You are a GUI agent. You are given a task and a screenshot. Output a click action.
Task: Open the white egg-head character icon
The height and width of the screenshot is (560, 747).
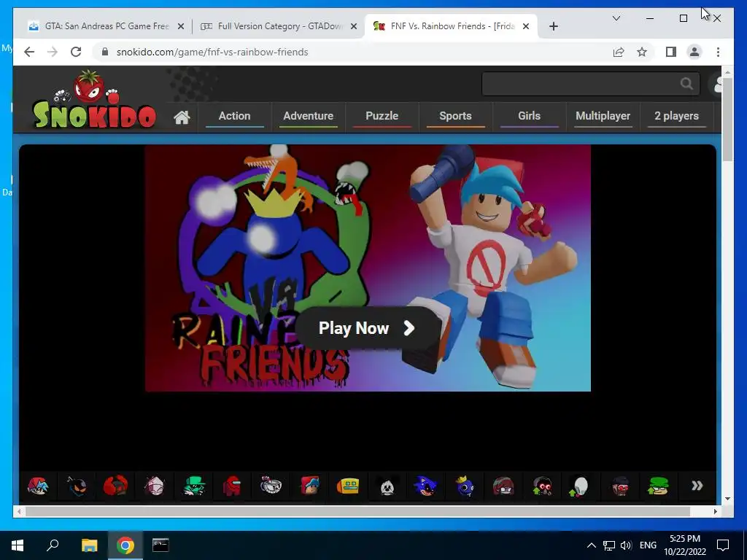580,486
